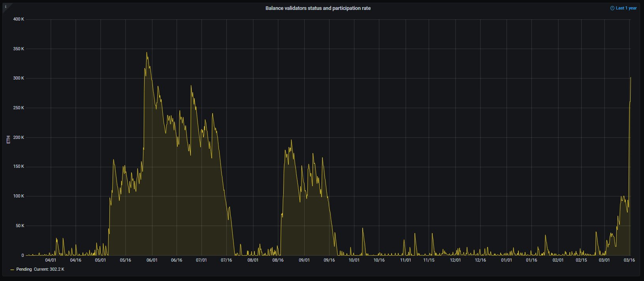
Task: Click the '04/01' x-axis date label
Action: (x=51, y=260)
